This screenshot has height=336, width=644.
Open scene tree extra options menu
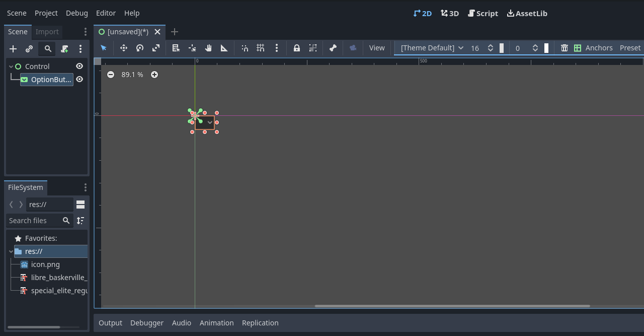click(80, 49)
